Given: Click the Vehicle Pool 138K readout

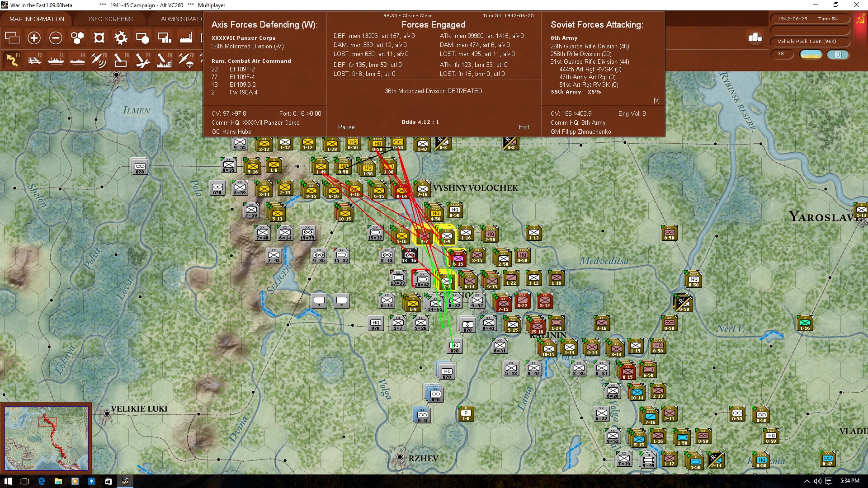Looking at the screenshot, I should (810, 41).
